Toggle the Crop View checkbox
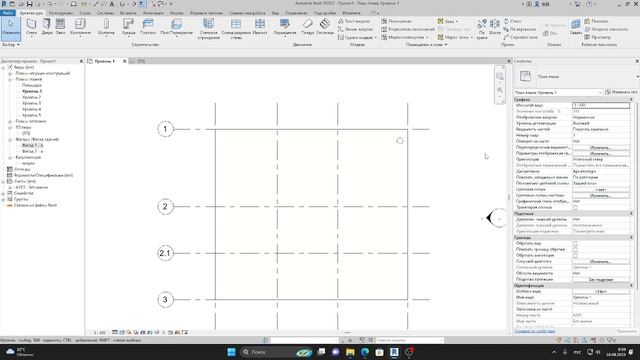The height and width of the screenshot is (360, 640). 575,243
